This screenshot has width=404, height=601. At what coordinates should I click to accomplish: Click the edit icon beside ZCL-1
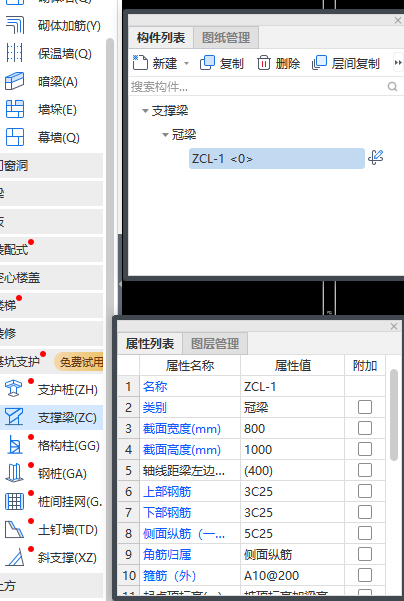pyautogui.click(x=376, y=158)
